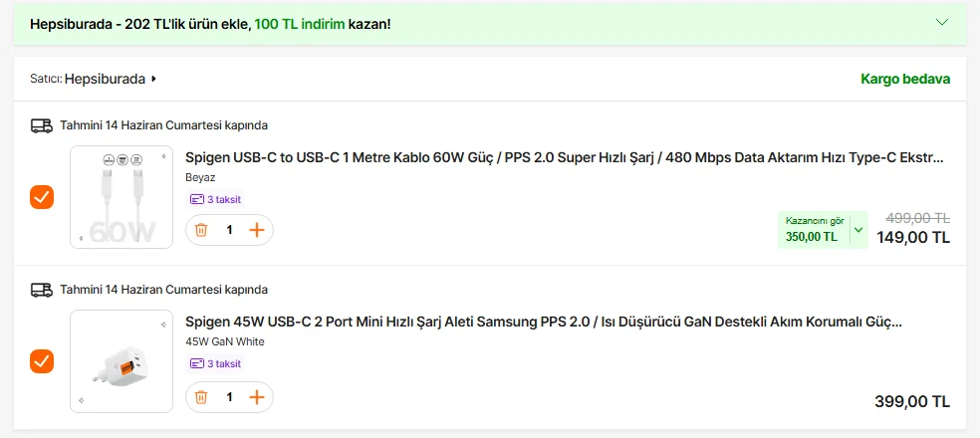This screenshot has height=438, width=980.
Task: Open the Spigen 45W Mini charger title
Action: pos(544,322)
